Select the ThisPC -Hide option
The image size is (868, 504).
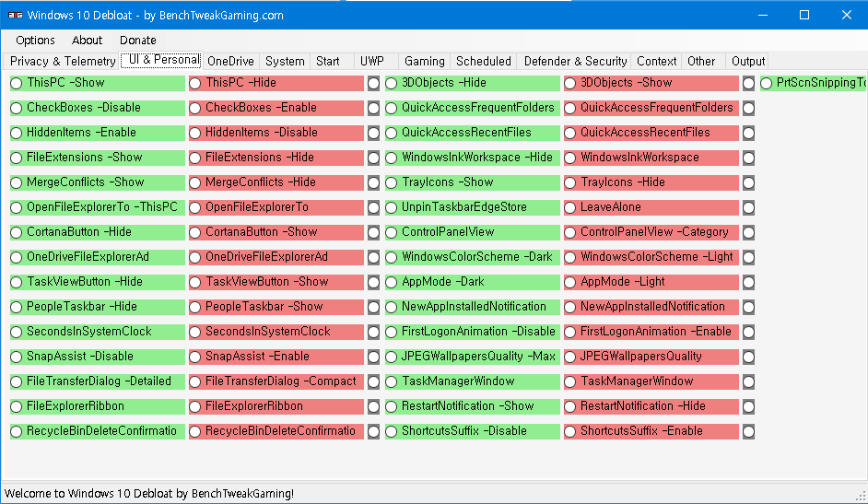click(x=276, y=83)
